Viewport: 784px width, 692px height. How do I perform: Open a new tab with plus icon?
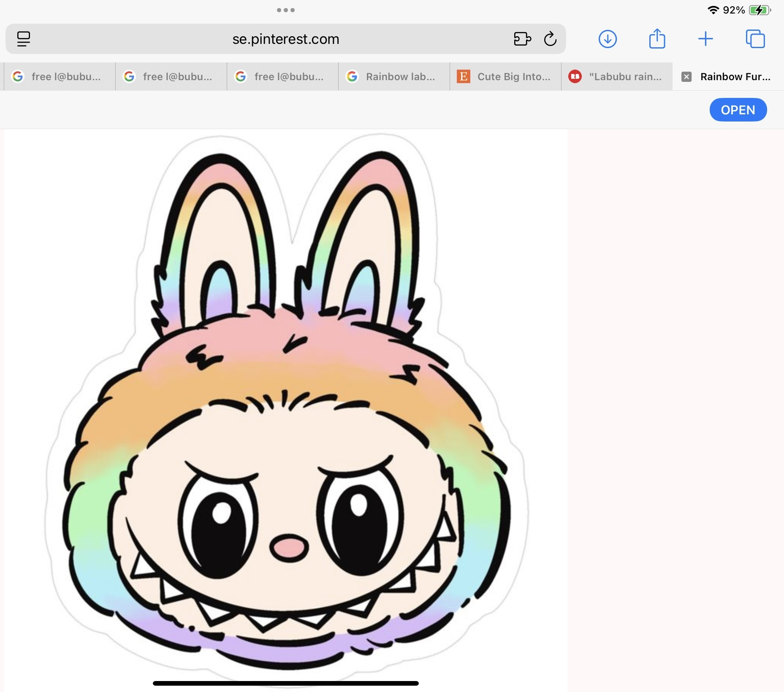click(x=705, y=39)
